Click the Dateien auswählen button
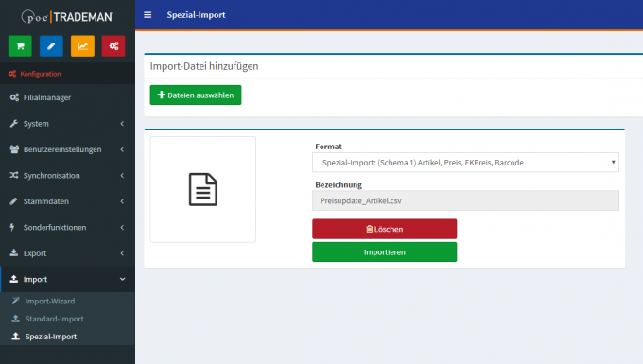 [196, 95]
